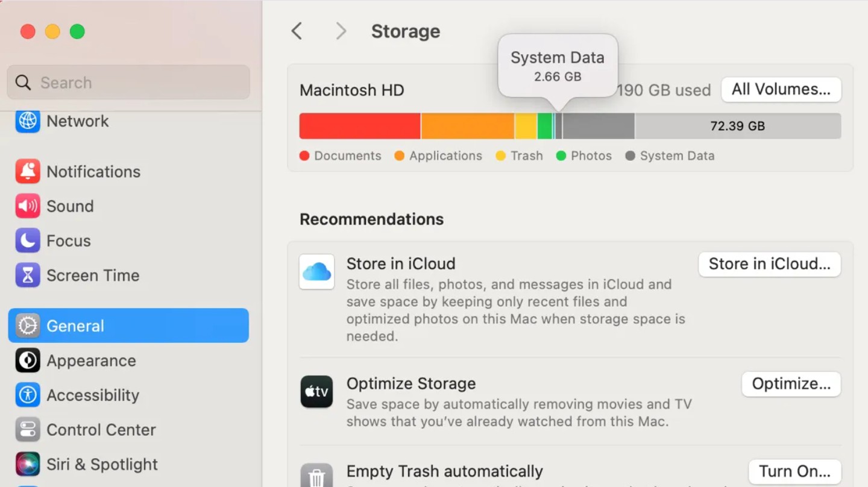The height and width of the screenshot is (487, 868).
Task: Open the All Volumes... view
Action: tap(781, 89)
